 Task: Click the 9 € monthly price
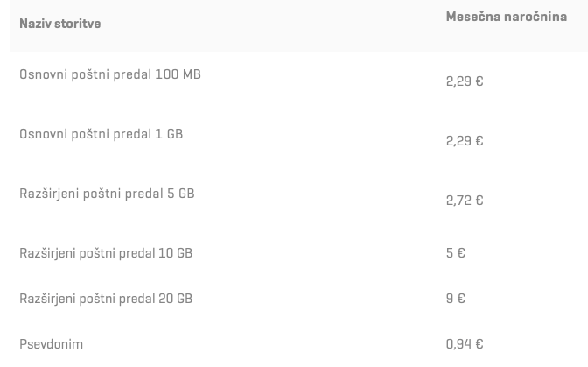click(456, 299)
